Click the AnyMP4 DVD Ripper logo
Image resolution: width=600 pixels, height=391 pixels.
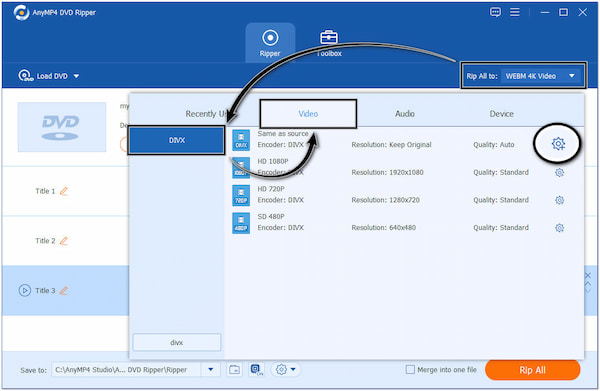(x=21, y=12)
